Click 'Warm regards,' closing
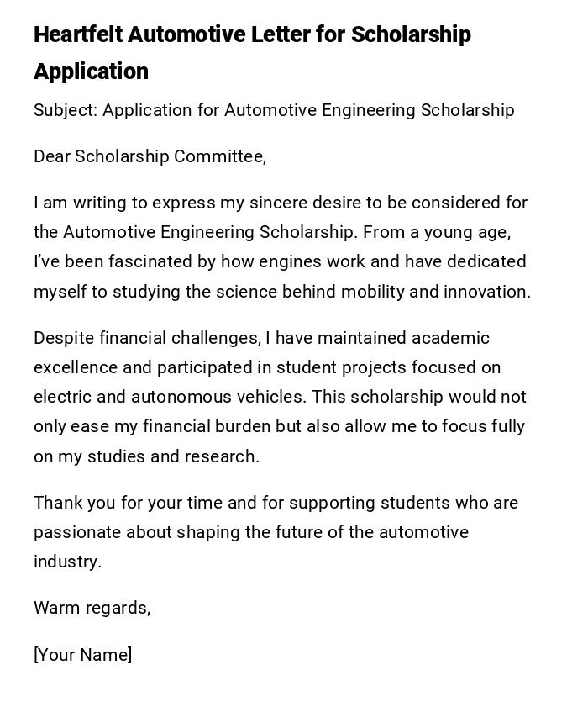Screen dimensions: 588x707 [x=92, y=608]
